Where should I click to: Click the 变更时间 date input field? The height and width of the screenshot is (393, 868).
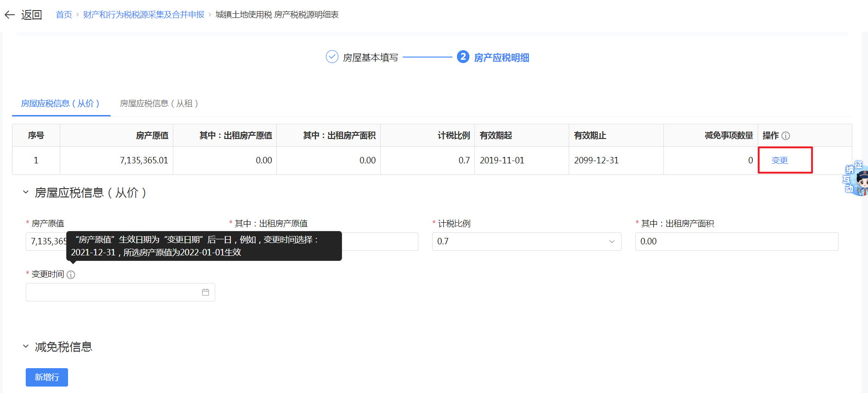[x=113, y=292]
